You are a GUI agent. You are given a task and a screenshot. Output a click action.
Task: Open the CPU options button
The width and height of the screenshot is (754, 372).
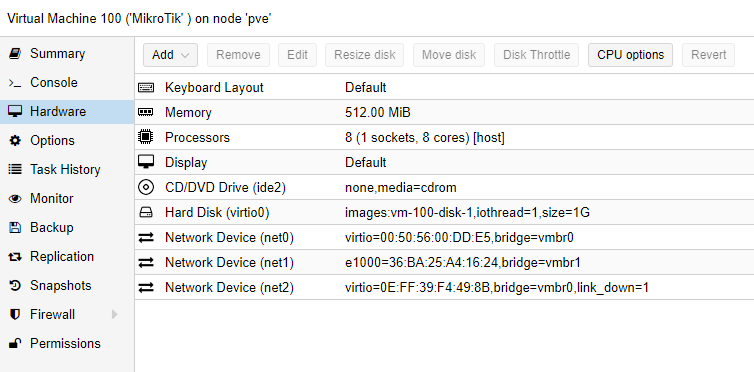pos(630,55)
